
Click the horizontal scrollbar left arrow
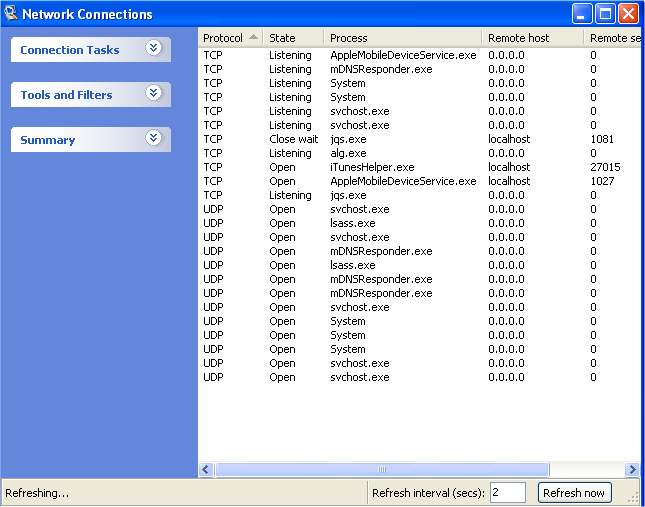[206, 469]
